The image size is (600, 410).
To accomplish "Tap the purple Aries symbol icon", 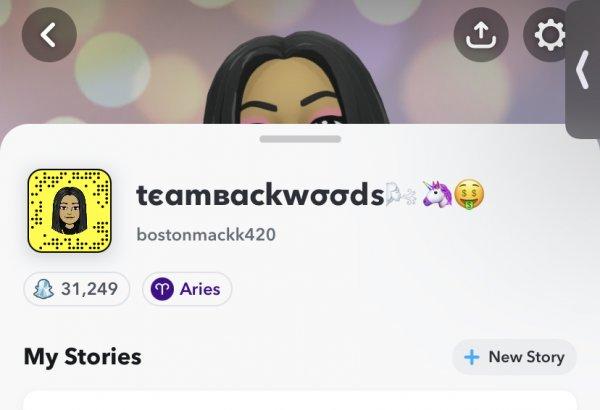I will coord(162,289).
